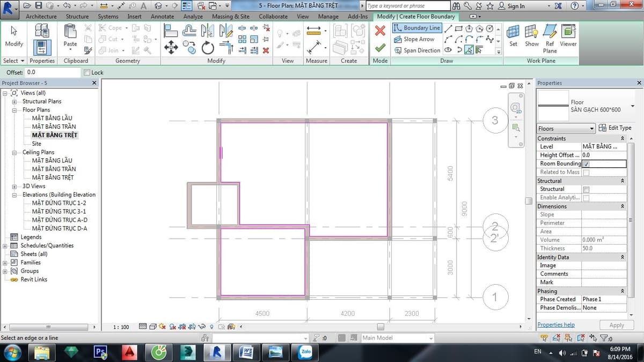Select the Span Direction button

(417, 50)
